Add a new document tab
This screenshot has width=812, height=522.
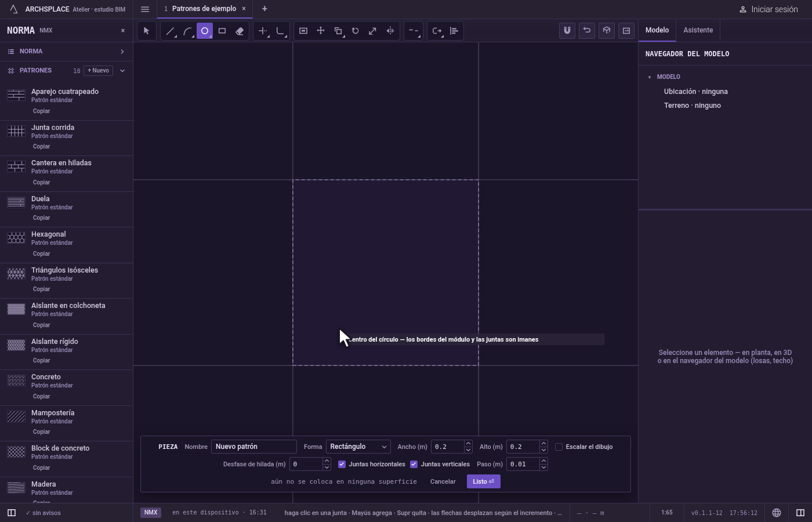(264, 9)
